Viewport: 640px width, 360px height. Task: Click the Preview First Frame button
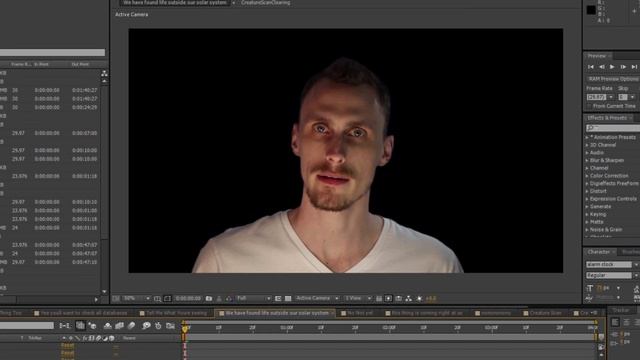click(591, 67)
